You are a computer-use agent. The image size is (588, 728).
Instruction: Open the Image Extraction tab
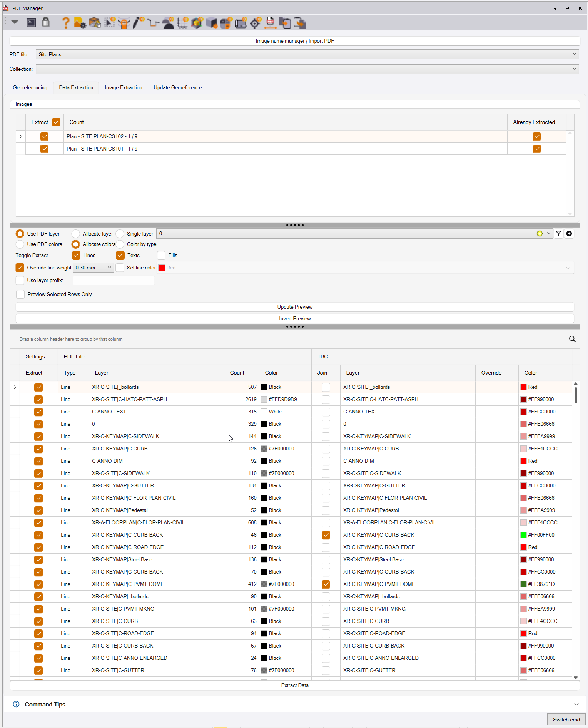(124, 88)
